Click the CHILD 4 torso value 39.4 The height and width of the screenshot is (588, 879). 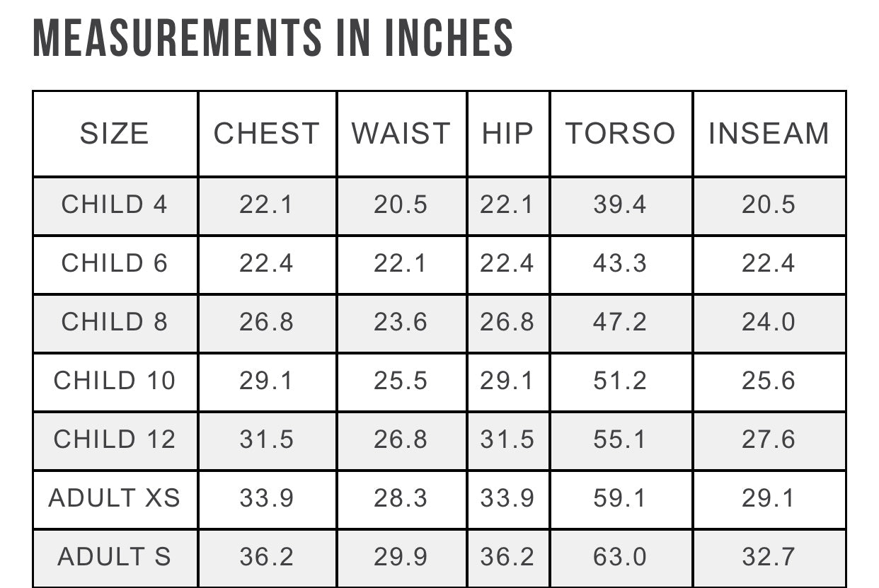pyautogui.click(x=620, y=204)
